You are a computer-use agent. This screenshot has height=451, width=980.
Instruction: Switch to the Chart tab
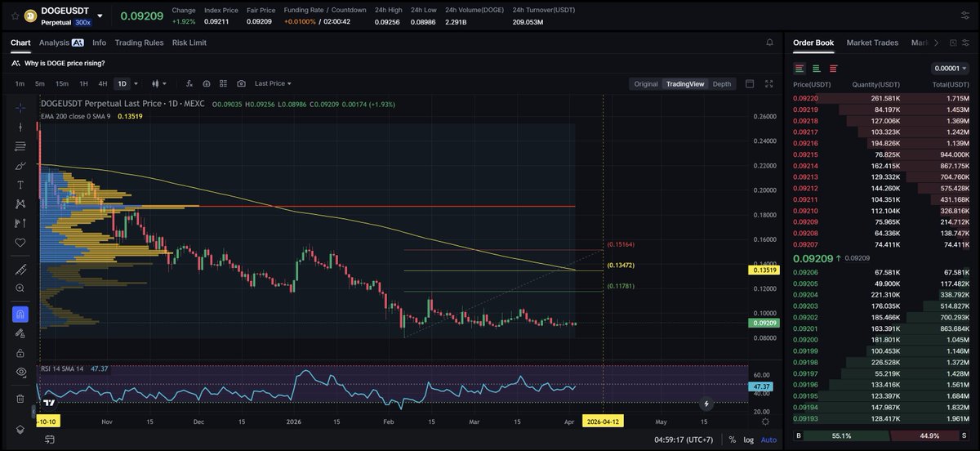(20, 42)
